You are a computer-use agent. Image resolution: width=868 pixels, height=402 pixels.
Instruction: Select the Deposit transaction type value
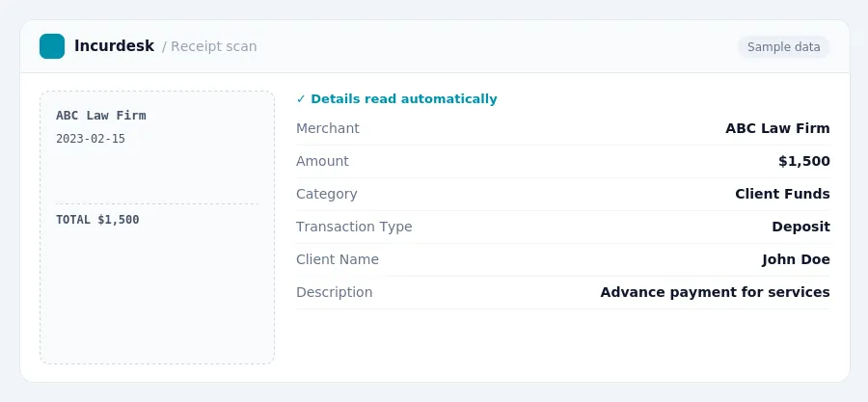tap(800, 227)
